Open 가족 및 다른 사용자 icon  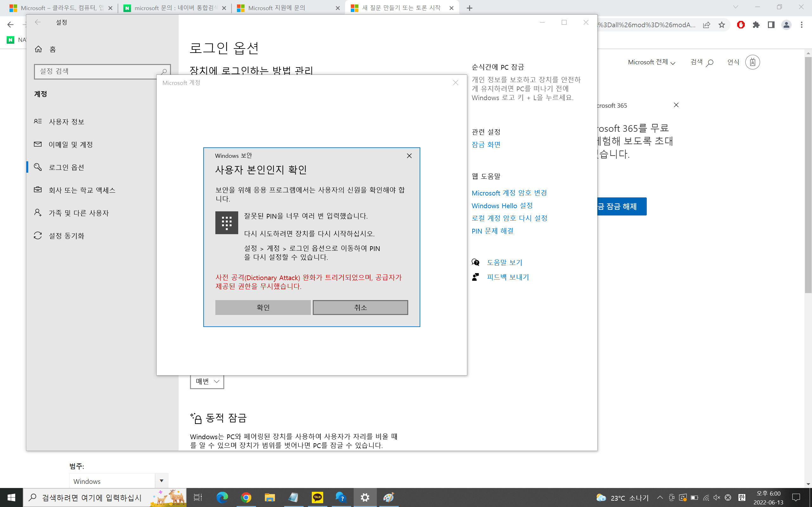click(x=37, y=212)
